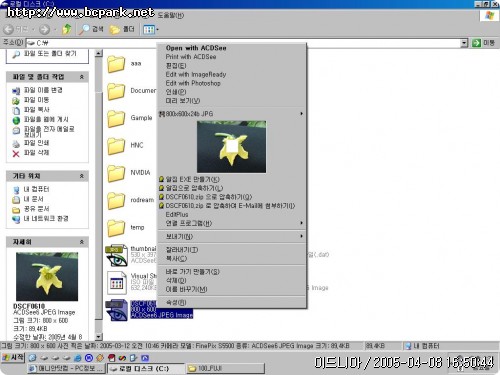Select the Visual Studio ISO file icon
500x375 pixels.
coord(117,283)
